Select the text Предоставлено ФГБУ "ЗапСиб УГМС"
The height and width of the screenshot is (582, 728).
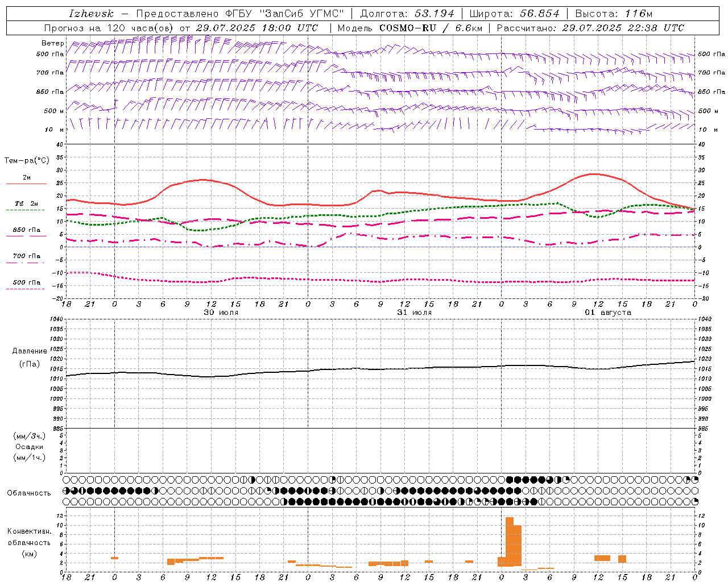coord(241,14)
